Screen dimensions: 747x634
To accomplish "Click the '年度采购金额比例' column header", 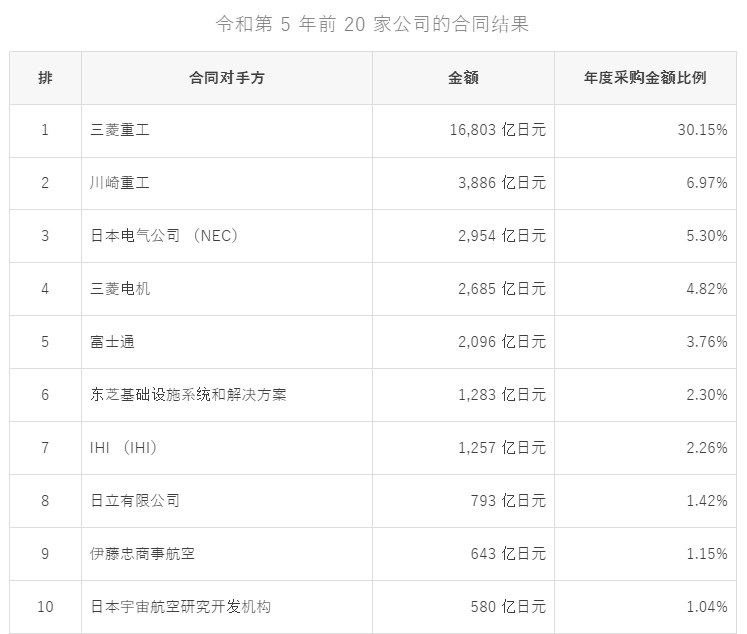I will coord(645,78).
